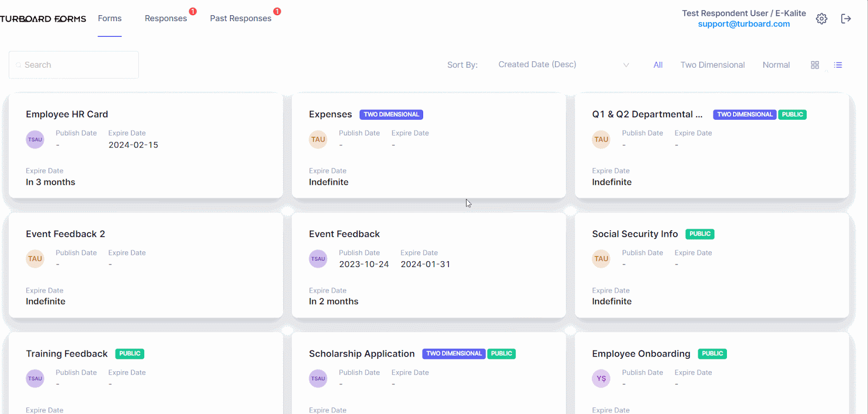Switch to grid view layout
The height and width of the screenshot is (414, 868).
[x=815, y=65]
